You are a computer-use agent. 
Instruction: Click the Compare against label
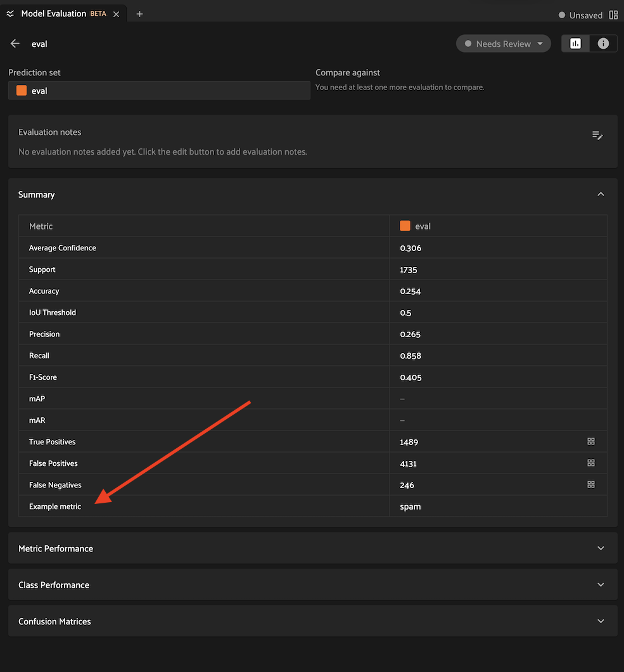(348, 72)
